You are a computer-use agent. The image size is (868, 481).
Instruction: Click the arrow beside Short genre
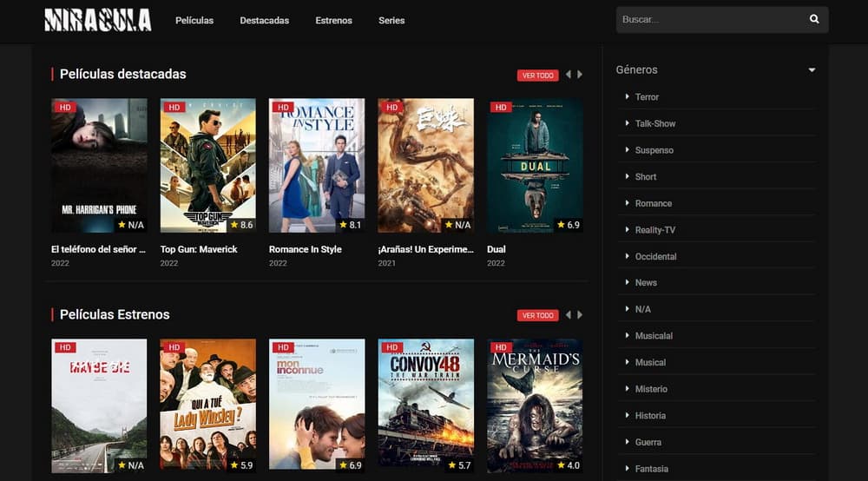pos(627,176)
